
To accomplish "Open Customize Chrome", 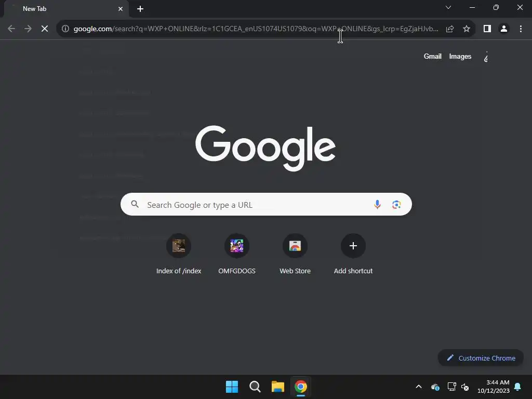I will tap(481, 358).
